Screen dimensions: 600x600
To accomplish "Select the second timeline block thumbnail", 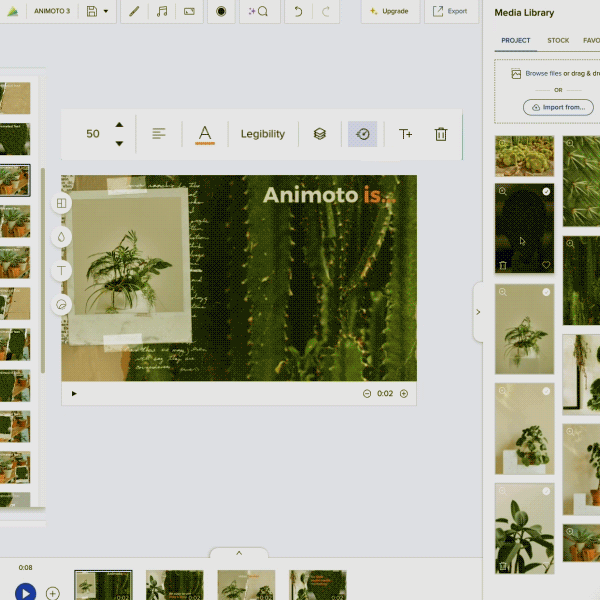I will coord(174,585).
